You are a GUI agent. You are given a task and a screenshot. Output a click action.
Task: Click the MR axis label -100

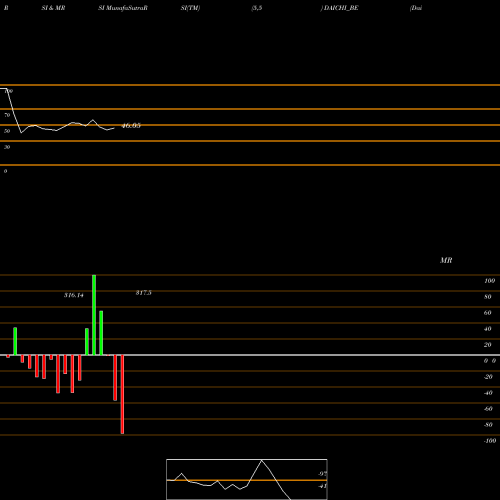click(x=490, y=441)
